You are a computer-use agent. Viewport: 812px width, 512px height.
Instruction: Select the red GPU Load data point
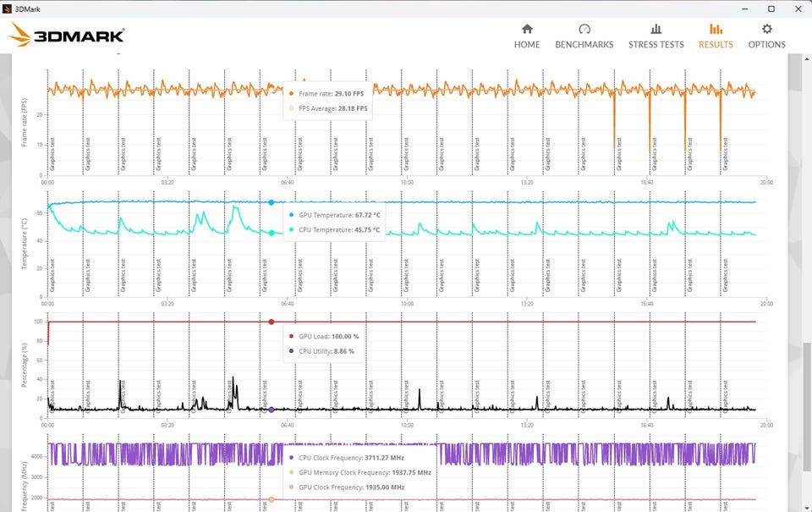tap(271, 322)
